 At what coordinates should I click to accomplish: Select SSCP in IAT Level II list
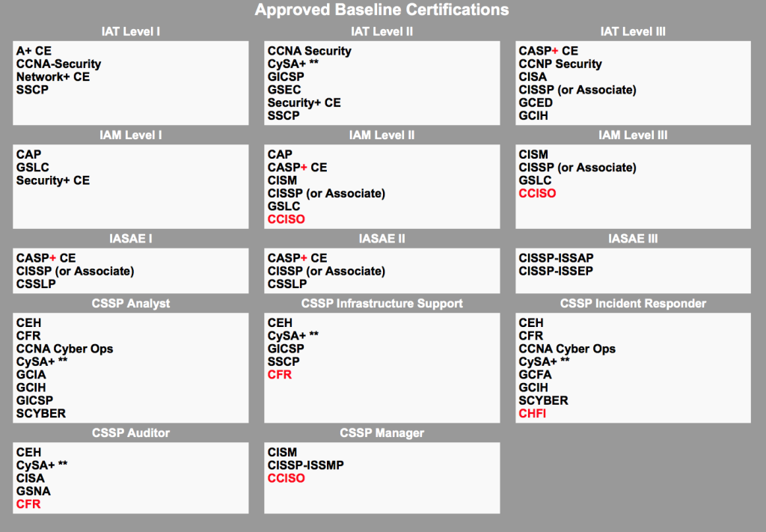284,115
